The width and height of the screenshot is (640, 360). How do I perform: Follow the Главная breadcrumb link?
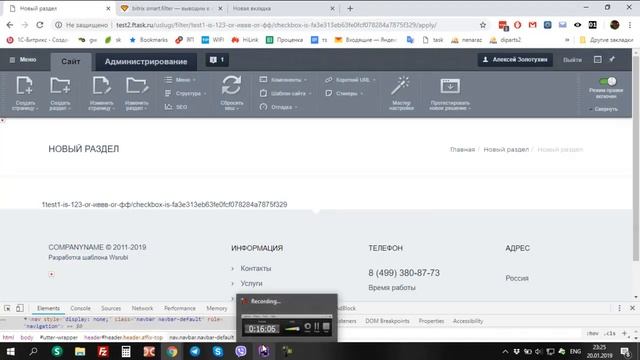pos(462,149)
